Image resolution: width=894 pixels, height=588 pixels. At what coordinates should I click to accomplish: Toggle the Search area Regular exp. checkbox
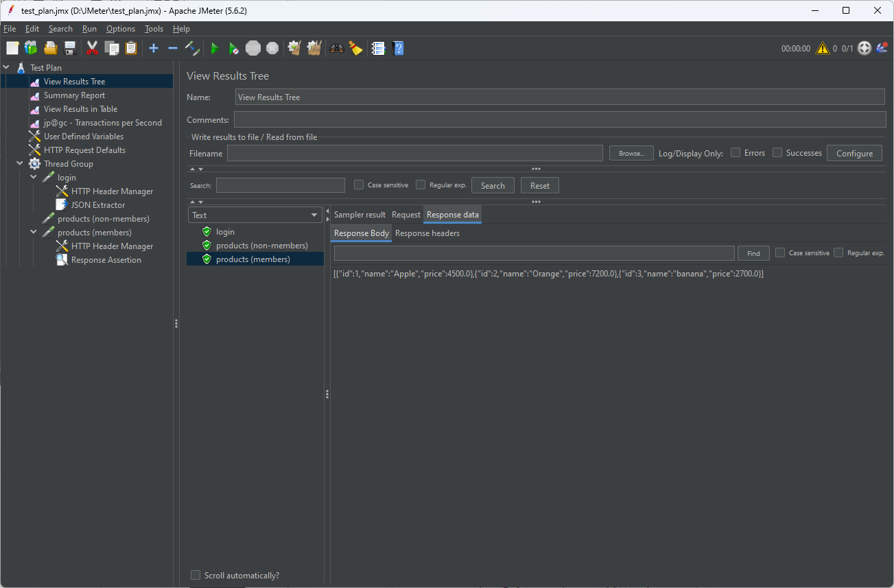pyautogui.click(x=421, y=185)
